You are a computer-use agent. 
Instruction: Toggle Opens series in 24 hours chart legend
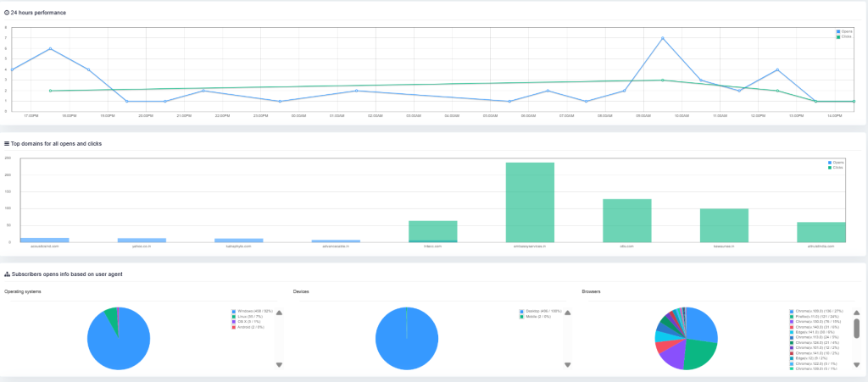coord(845,31)
